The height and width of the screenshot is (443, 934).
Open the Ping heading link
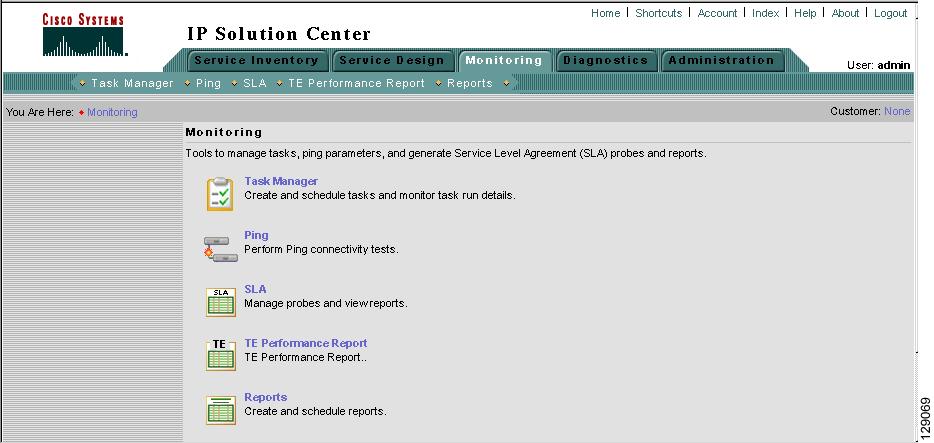256,235
